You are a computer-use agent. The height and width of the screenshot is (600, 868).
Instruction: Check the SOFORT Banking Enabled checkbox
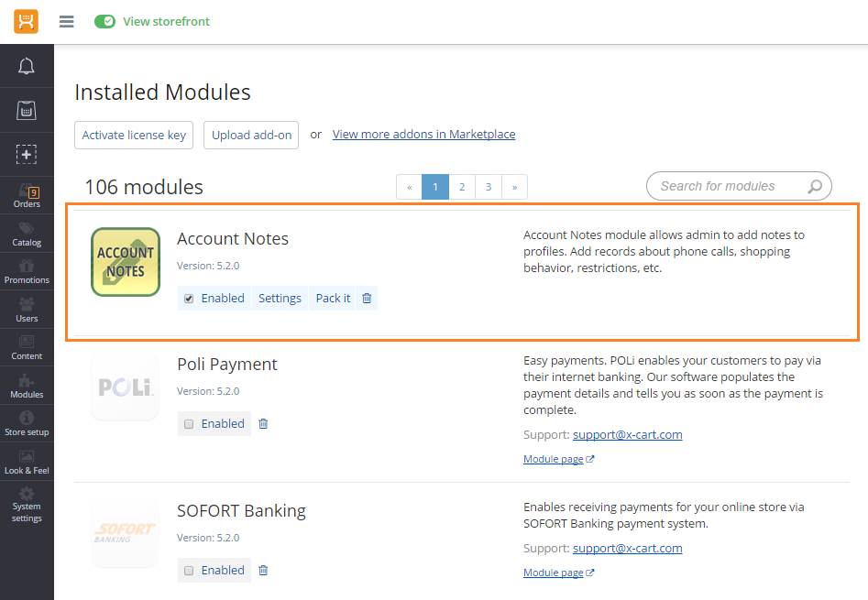(189, 571)
